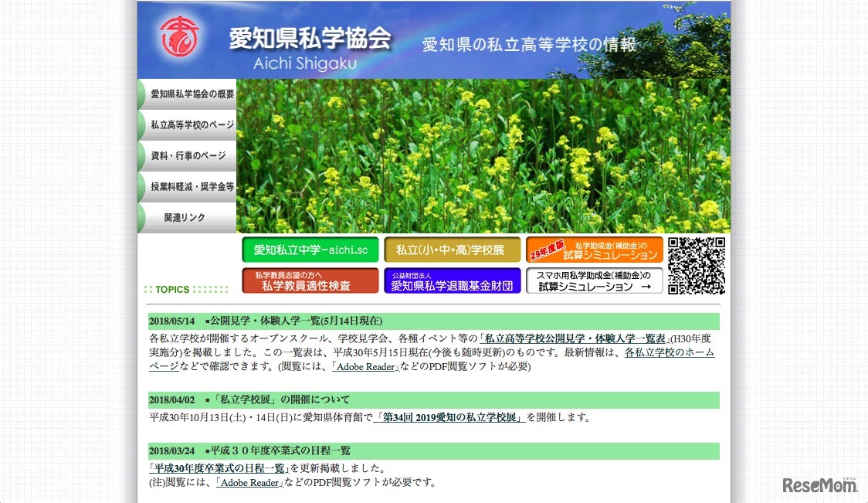Click 愛知県私学協会 site title
Image resolution: width=868 pixels, height=503 pixels.
coord(310,39)
